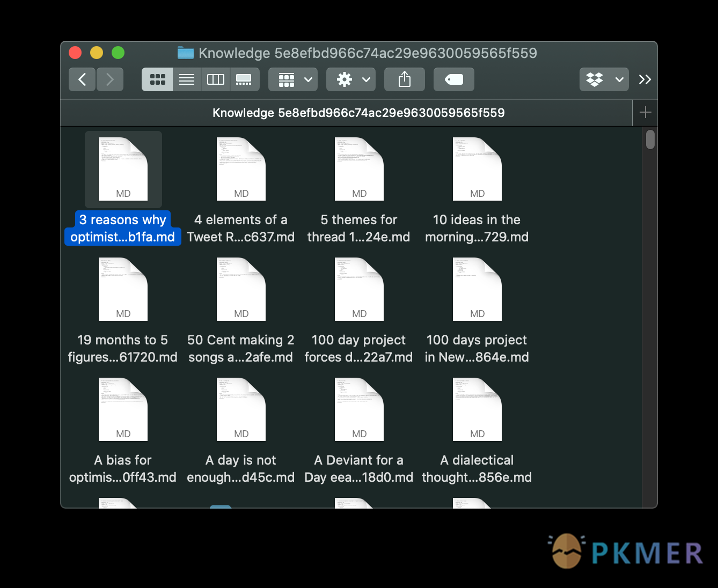Show more toolbar items with double chevron

tap(645, 79)
